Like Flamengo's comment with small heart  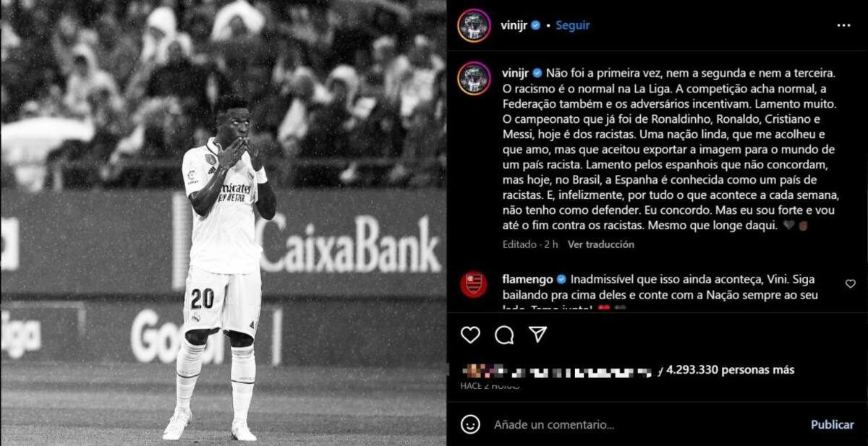point(851,284)
